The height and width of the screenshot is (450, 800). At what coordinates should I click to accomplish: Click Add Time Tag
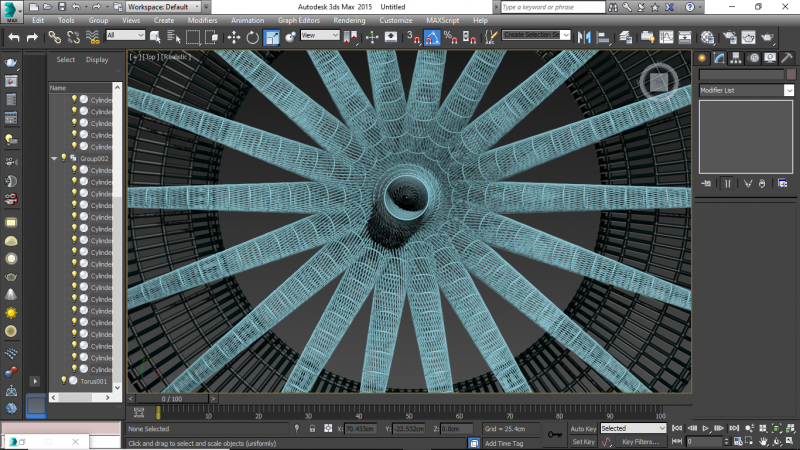click(504, 443)
